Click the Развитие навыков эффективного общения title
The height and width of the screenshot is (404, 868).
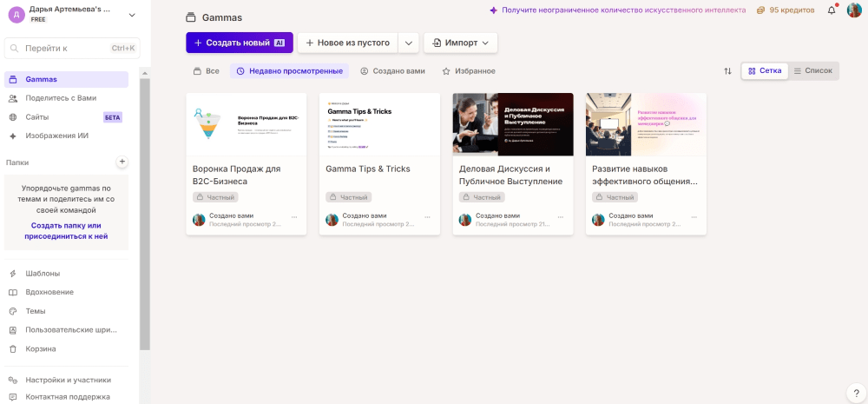point(645,176)
